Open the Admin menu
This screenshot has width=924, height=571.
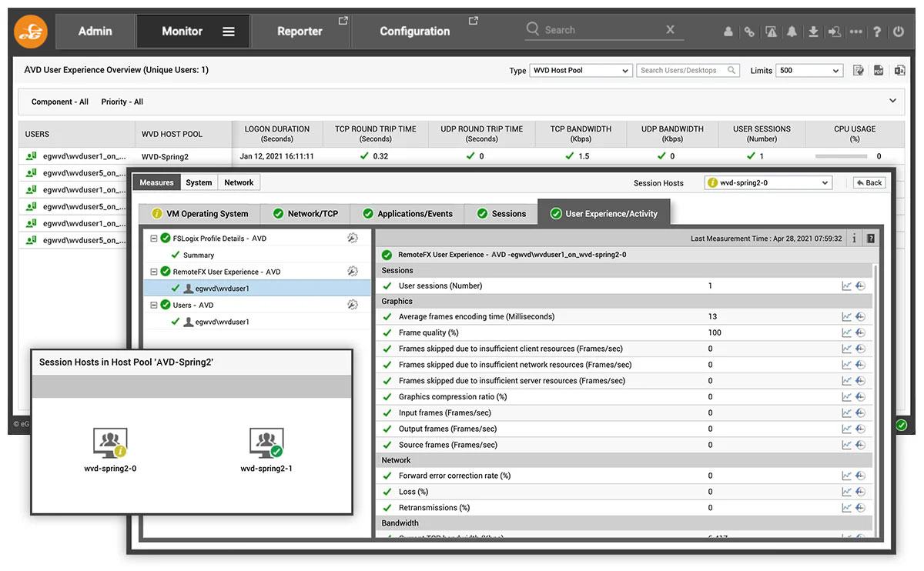(95, 32)
